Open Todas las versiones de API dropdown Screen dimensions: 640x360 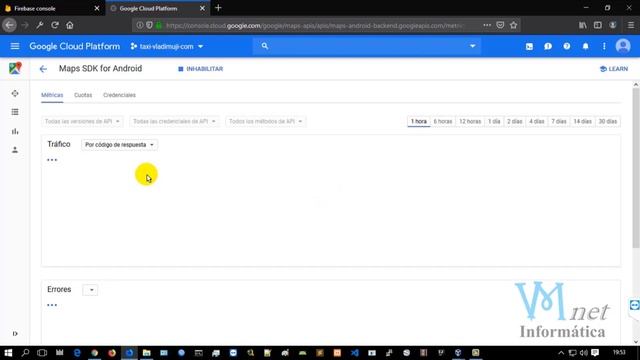point(82,121)
